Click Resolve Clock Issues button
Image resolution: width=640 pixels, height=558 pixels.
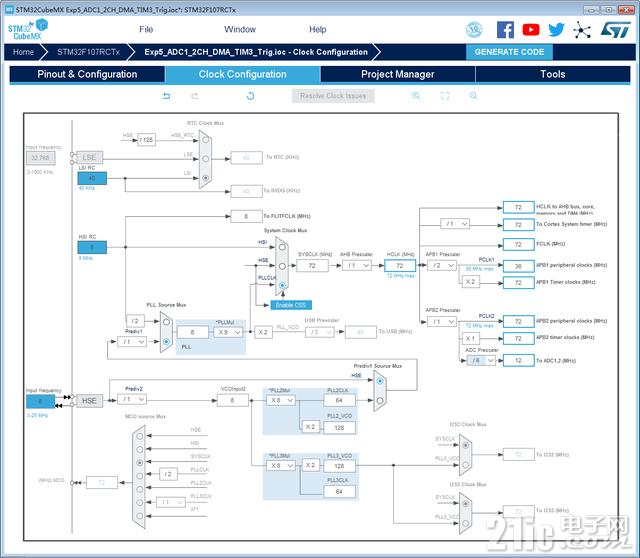tap(333, 96)
